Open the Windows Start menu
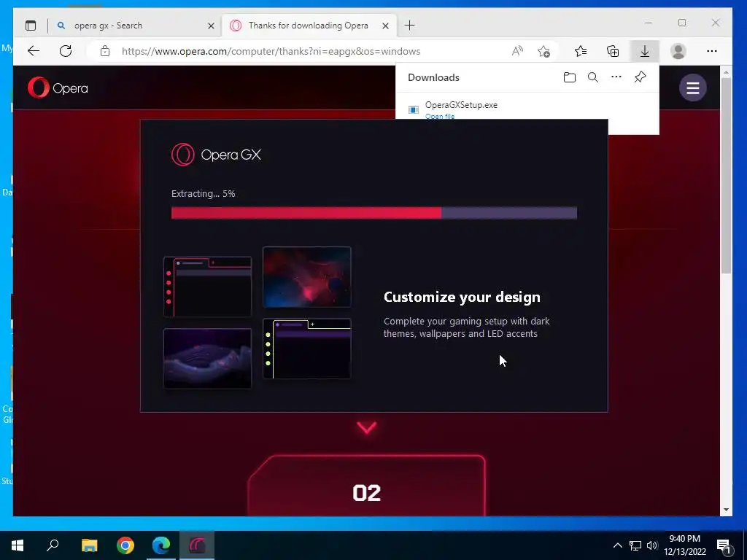The height and width of the screenshot is (560, 747). coord(18,545)
